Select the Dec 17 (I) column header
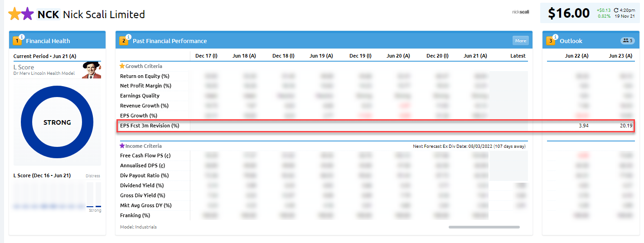The height and width of the screenshot is (243, 644). [x=206, y=56]
